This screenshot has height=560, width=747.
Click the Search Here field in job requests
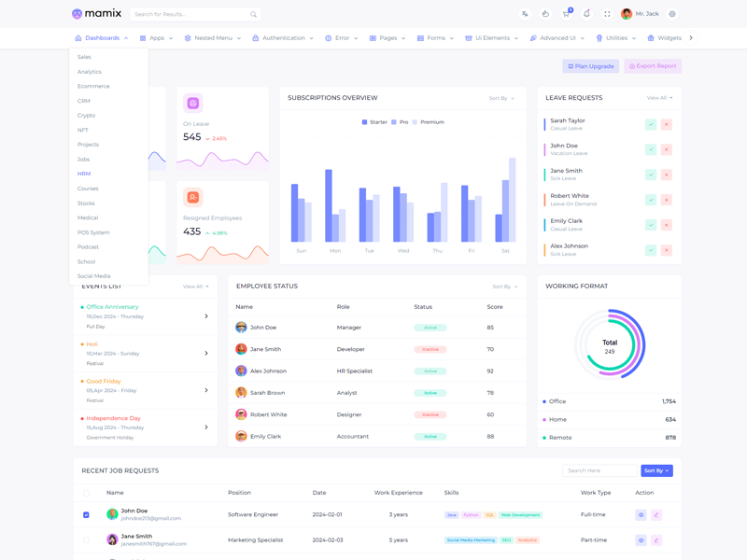599,471
